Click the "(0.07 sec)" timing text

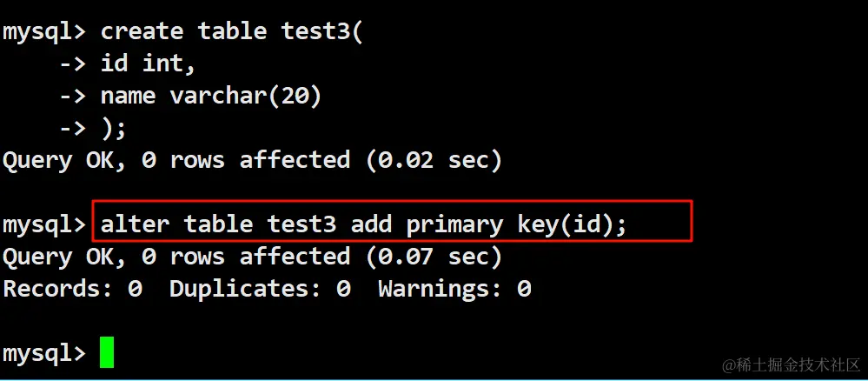pos(432,257)
